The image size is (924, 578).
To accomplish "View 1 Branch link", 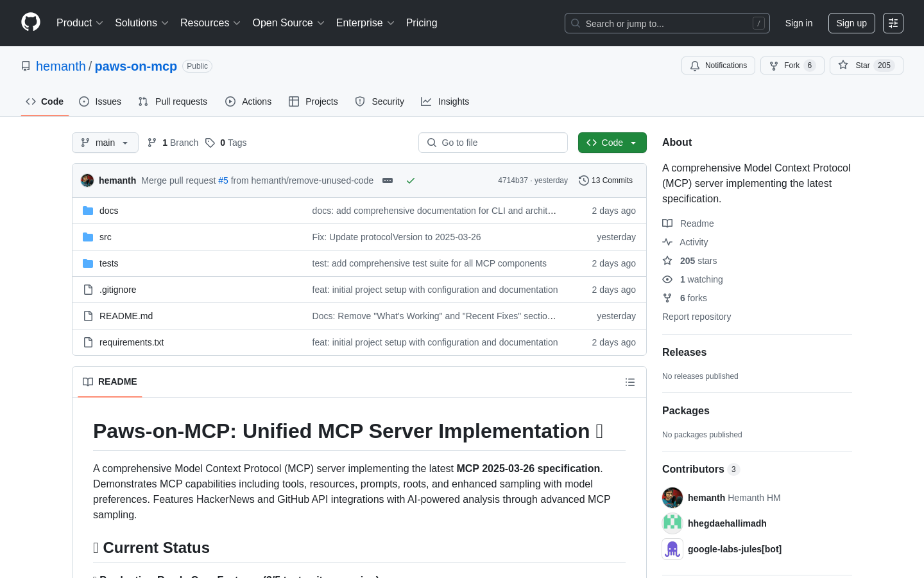I will tap(173, 143).
